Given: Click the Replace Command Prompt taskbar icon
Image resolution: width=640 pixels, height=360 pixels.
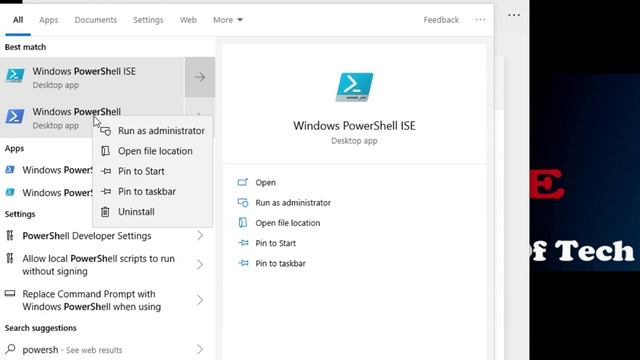Looking at the screenshot, I should [x=10, y=293].
